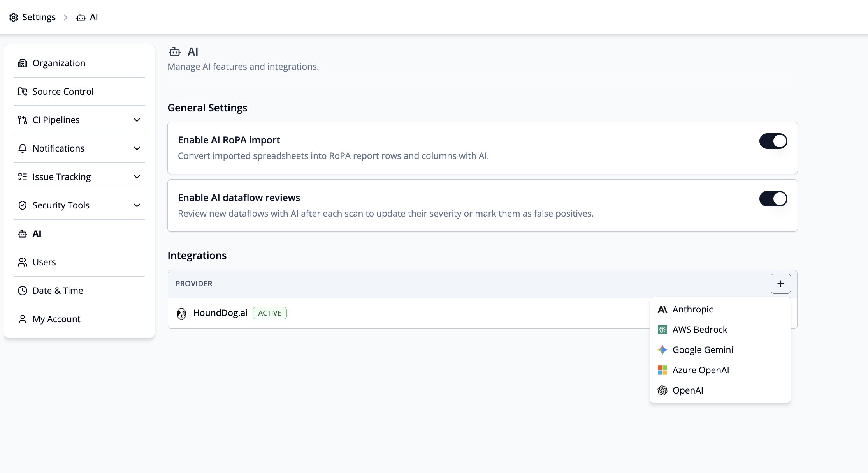Click the Date & Time clock icon
The image size is (868, 473).
pos(23,291)
